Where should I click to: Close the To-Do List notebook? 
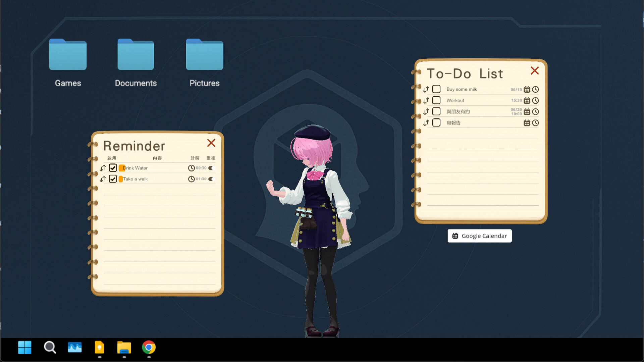pos(535,71)
